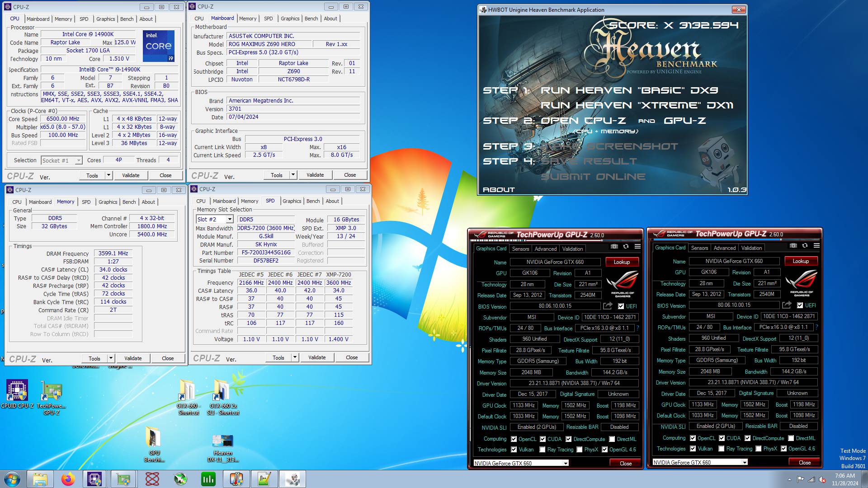The height and width of the screenshot is (488, 868).
Task: Open Slot #2 dropdown in CPU-Z SPD window
Action: coord(230,219)
